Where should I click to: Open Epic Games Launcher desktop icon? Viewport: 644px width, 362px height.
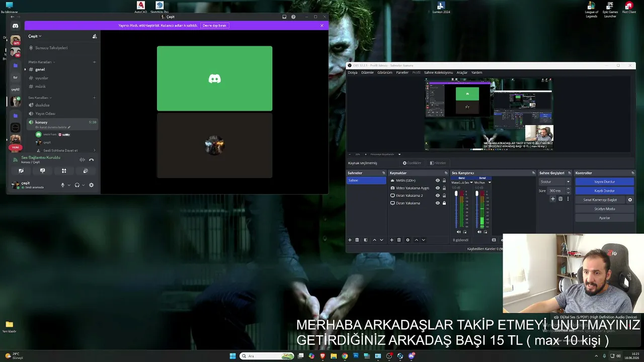(x=610, y=10)
